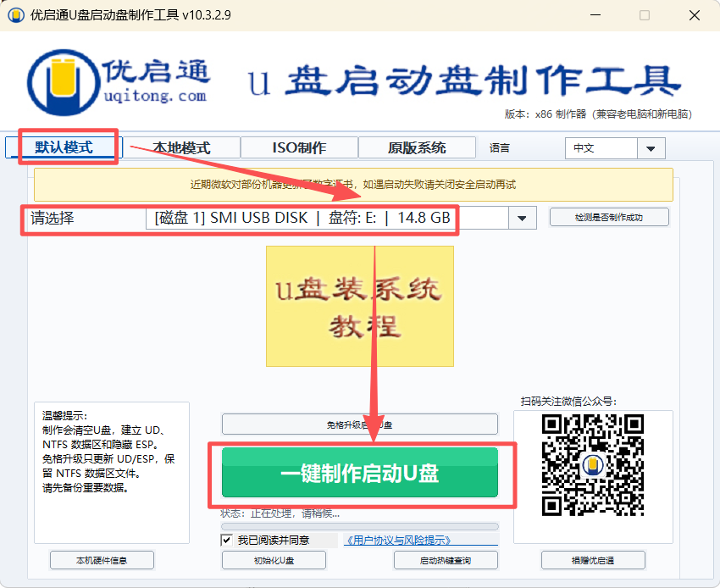Expand the 中文 language dropdown arrow

click(x=651, y=148)
